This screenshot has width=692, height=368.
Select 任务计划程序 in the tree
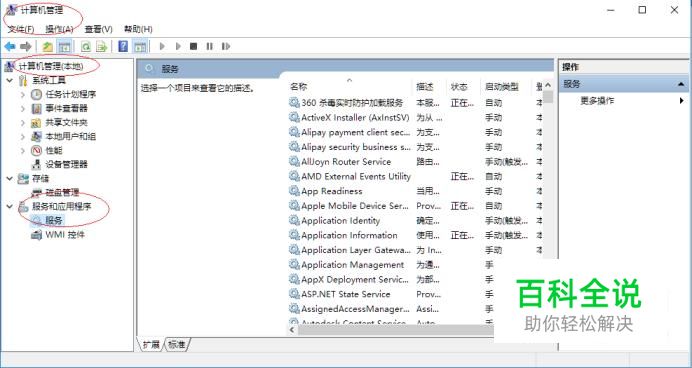[71, 94]
